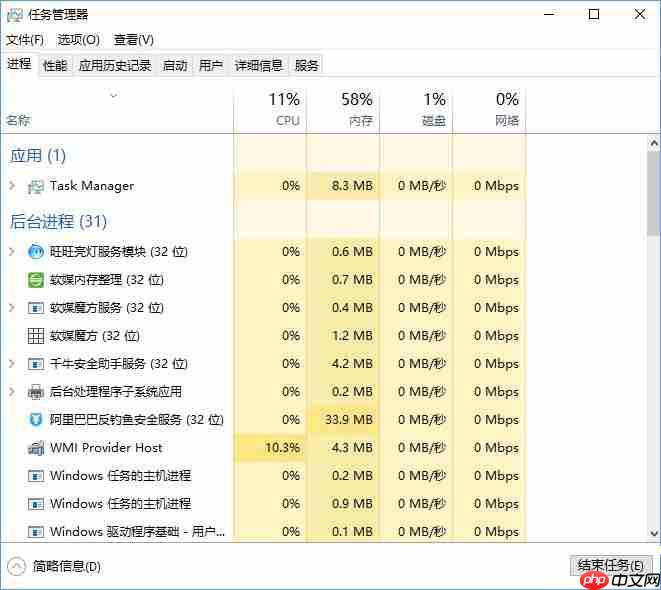
Task: Click the sort arrow above 名称 column
Action: point(113,95)
